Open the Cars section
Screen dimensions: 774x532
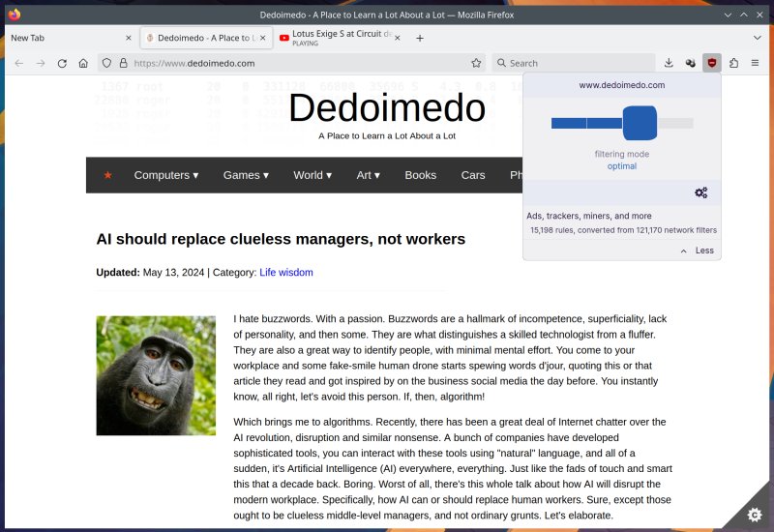pos(473,175)
